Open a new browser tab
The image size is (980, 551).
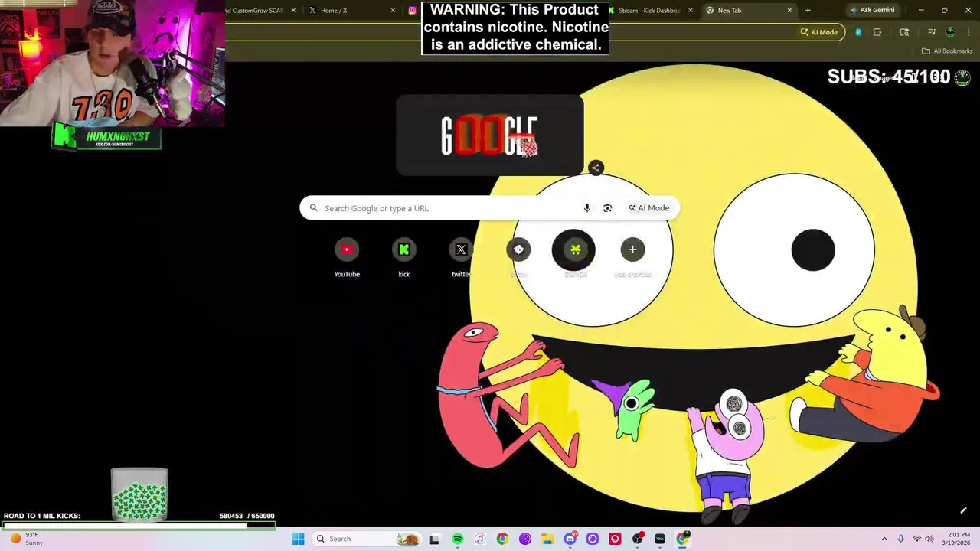coord(808,11)
